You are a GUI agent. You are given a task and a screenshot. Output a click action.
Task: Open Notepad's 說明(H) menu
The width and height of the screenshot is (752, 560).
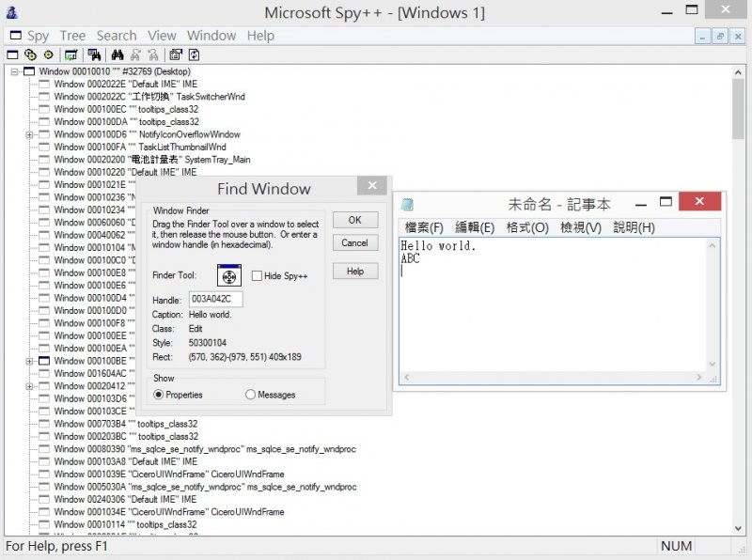coord(634,227)
